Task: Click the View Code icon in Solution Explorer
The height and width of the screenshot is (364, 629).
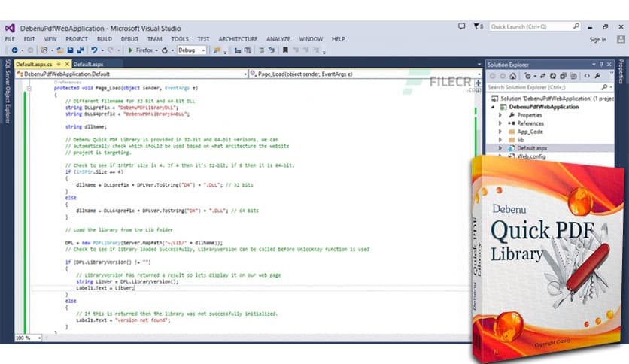Action: pos(587,76)
